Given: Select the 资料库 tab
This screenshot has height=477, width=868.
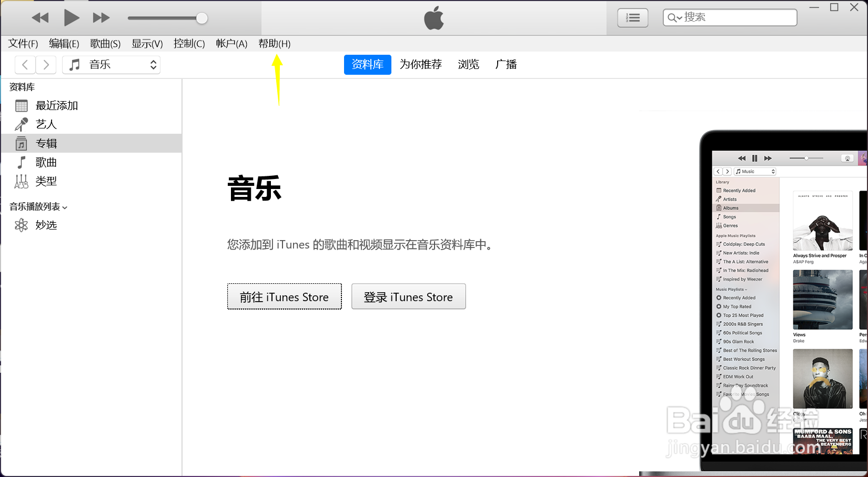Looking at the screenshot, I should (x=368, y=65).
